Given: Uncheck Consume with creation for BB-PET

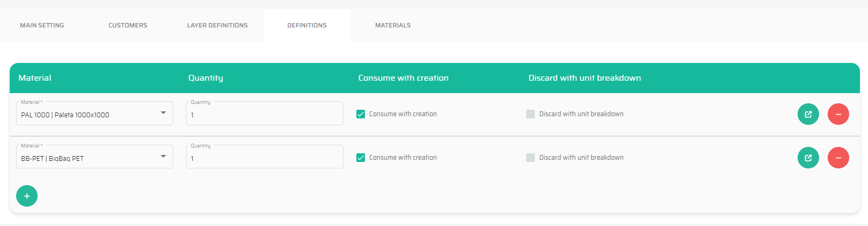Looking at the screenshot, I should [x=361, y=158].
